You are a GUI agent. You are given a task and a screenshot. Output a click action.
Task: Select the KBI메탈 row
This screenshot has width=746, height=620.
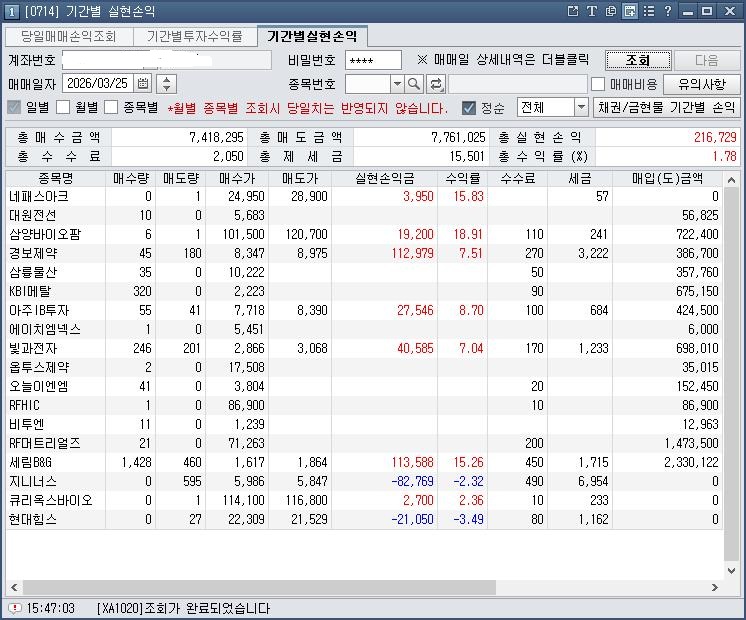tap(364, 291)
